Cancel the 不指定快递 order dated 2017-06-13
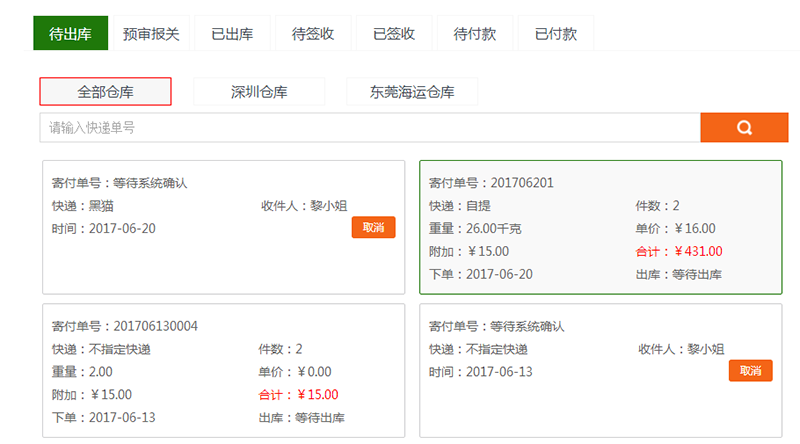The height and width of the screenshot is (444, 800). (x=751, y=371)
